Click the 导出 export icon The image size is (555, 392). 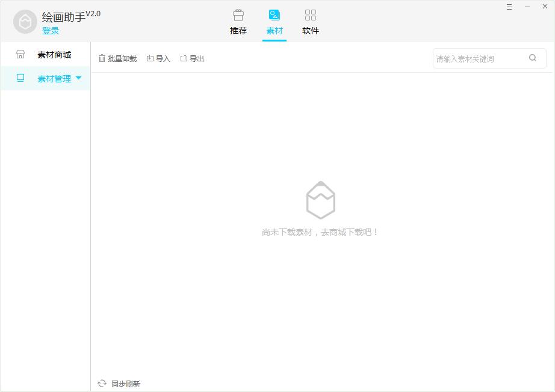tap(184, 58)
